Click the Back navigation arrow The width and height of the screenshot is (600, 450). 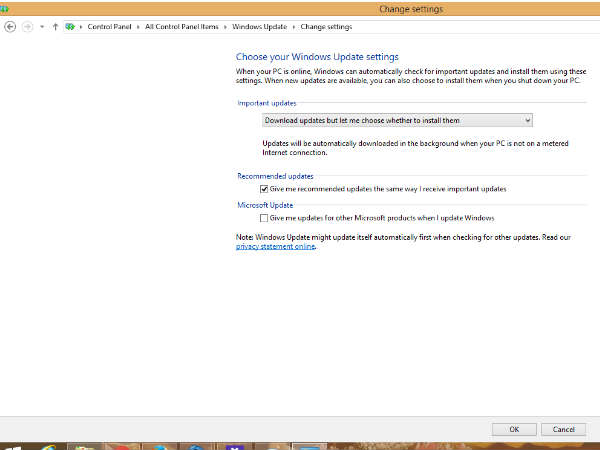point(10,26)
